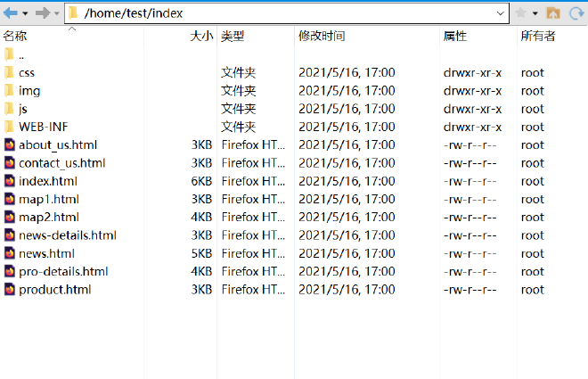This screenshot has width=588, height=379.
Task: Select the WEB-INF folder icon
Action: (x=9, y=127)
